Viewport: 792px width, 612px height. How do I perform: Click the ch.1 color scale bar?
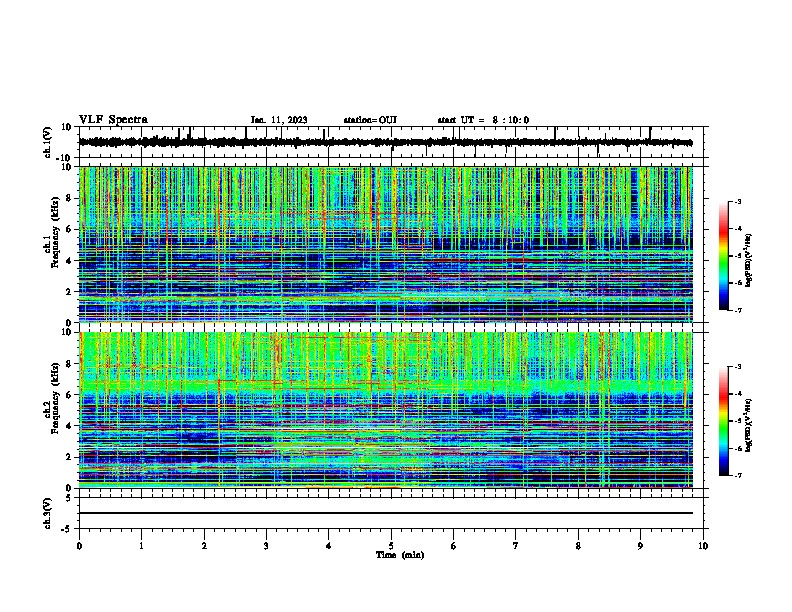coord(724,256)
